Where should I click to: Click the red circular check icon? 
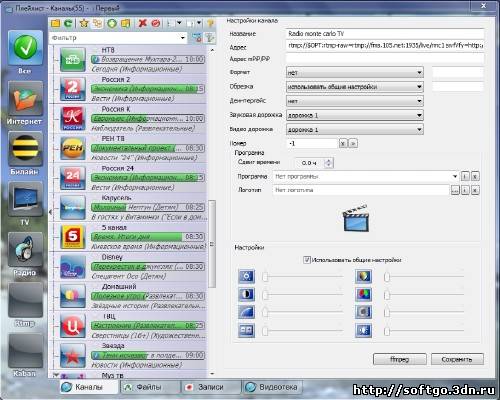(156, 23)
